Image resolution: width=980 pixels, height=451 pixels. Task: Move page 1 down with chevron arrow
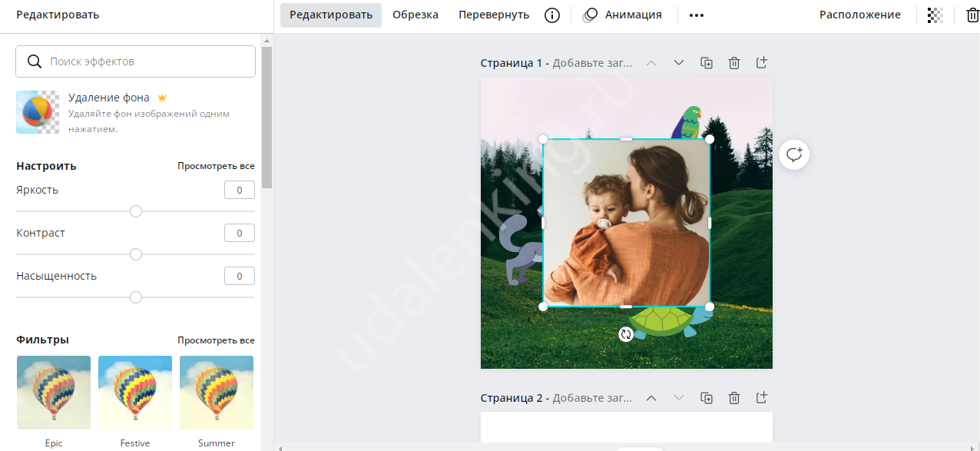point(679,63)
